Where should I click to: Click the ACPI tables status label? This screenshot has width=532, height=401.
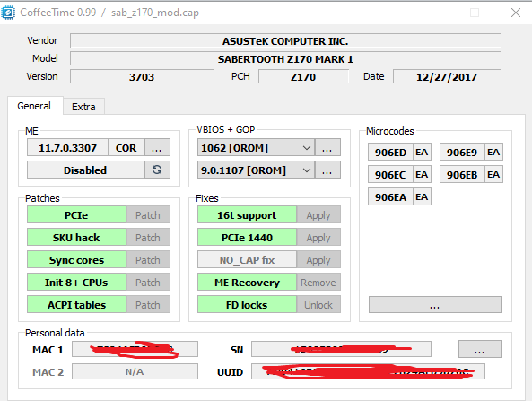pyautogui.click(x=76, y=304)
